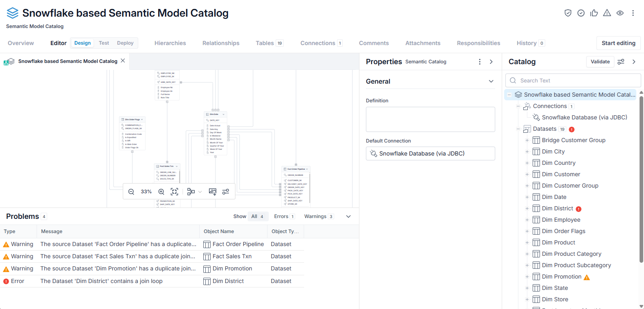Collapse the Problems panel chevron
Screen dimensions: 644x309
click(348, 216)
